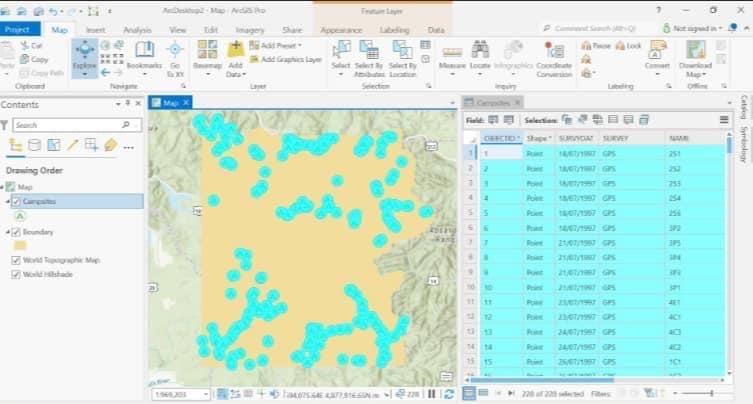The height and width of the screenshot is (404, 753).
Task: Open Select By Location
Action: click(402, 59)
